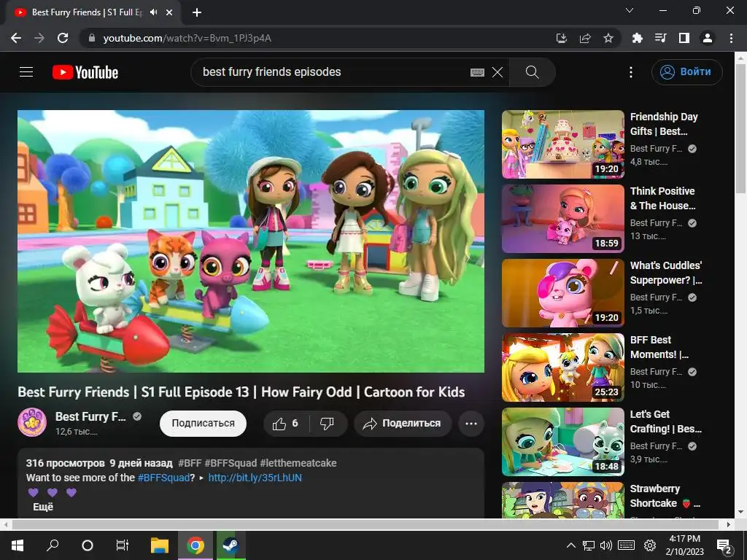Open Windows taskbar search

53,545
